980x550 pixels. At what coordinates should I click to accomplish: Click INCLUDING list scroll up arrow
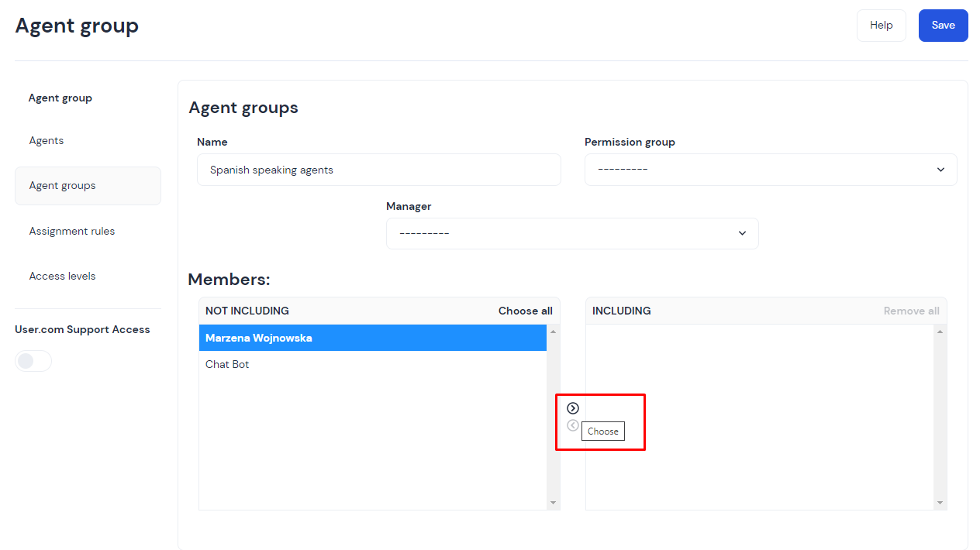tap(940, 332)
